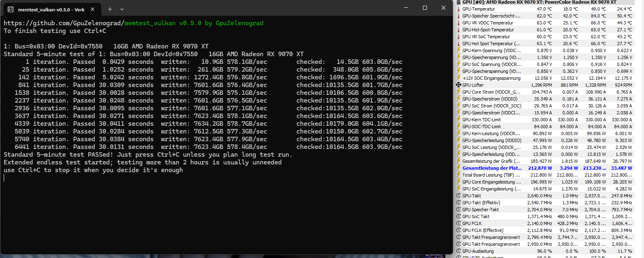The height and width of the screenshot is (258, 644).
Task: Click lightning icon of GPU-Kern TDC-Limit row
Action: 459,120
